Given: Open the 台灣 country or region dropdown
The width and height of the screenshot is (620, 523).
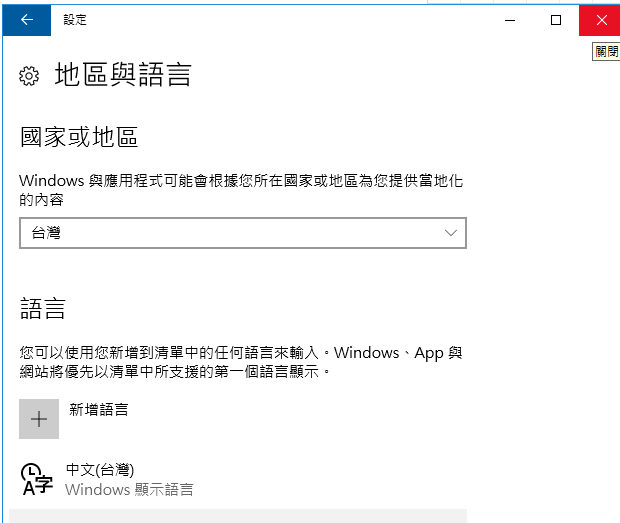Looking at the screenshot, I should pos(243,233).
